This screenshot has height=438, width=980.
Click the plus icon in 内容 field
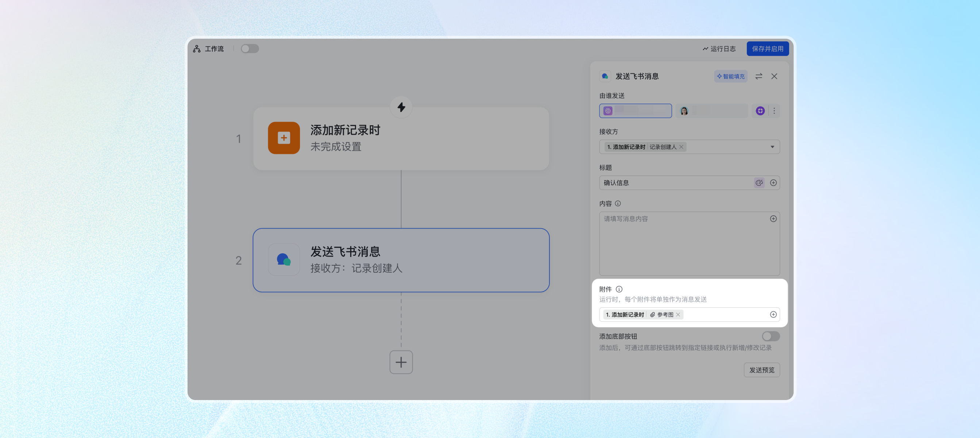click(x=773, y=219)
